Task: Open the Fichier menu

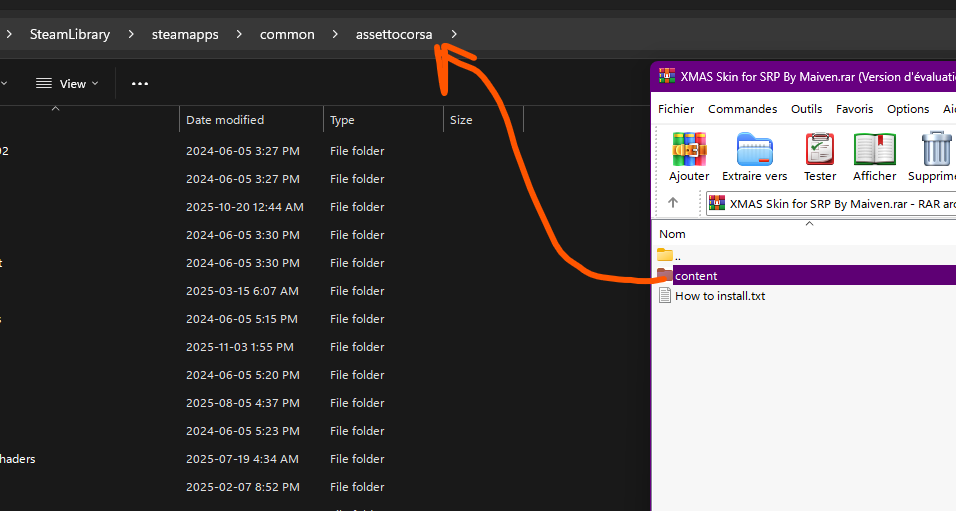Action: [676, 109]
